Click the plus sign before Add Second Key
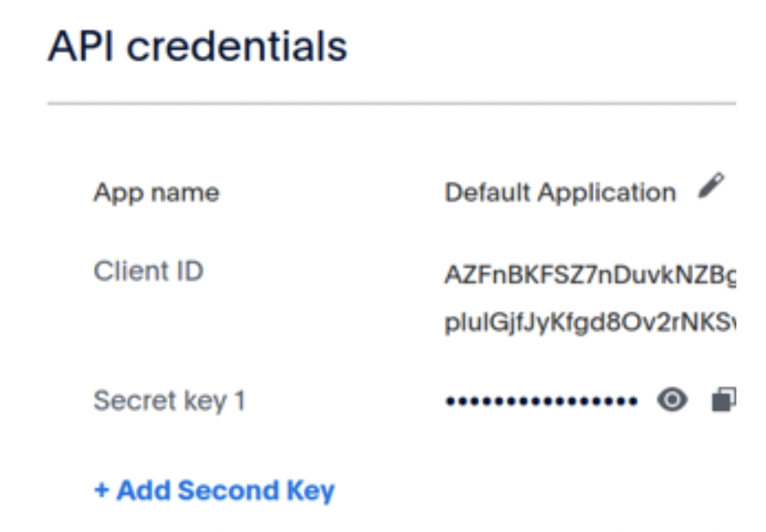 102,490
